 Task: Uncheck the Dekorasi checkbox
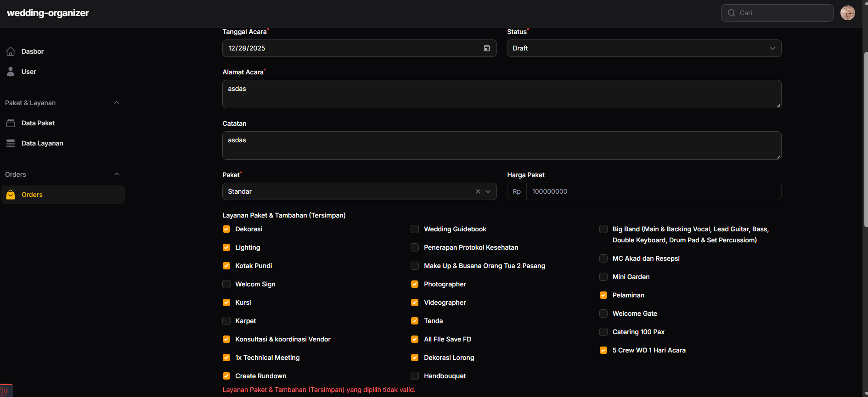pos(226,229)
